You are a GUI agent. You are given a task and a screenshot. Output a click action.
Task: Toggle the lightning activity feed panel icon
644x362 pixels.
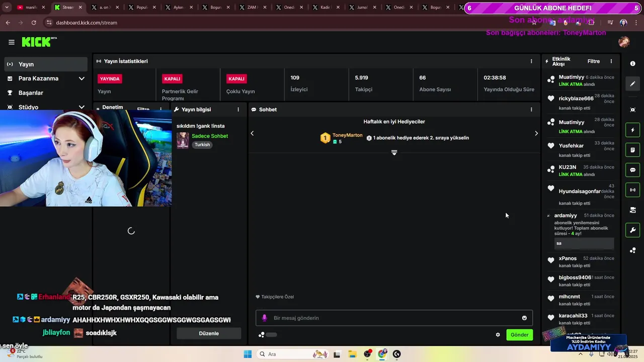(x=632, y=130)
